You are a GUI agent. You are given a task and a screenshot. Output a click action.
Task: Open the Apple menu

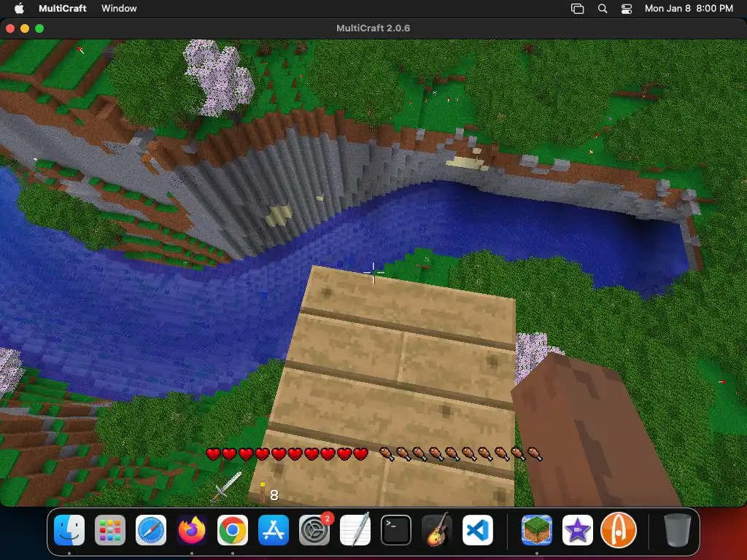click(x=18, y=8)
